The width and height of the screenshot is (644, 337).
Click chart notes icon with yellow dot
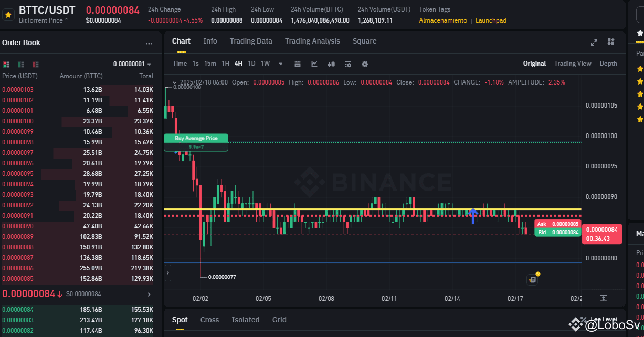point(533,279)
